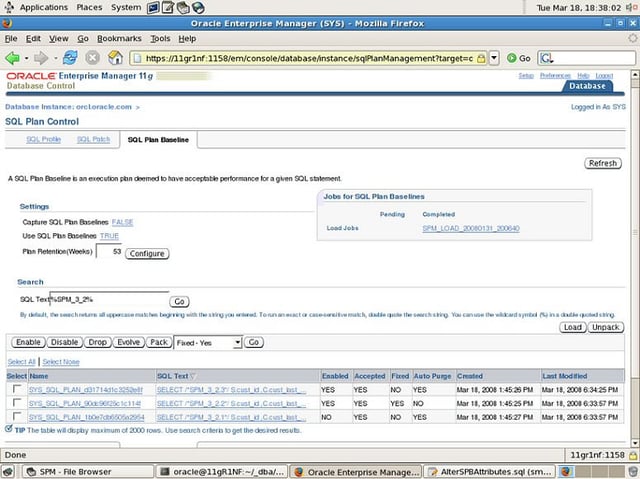Click the Firefox back arrow
This screenshot has height=479, width=640.
pyautogui.click(x=12, y=58)
